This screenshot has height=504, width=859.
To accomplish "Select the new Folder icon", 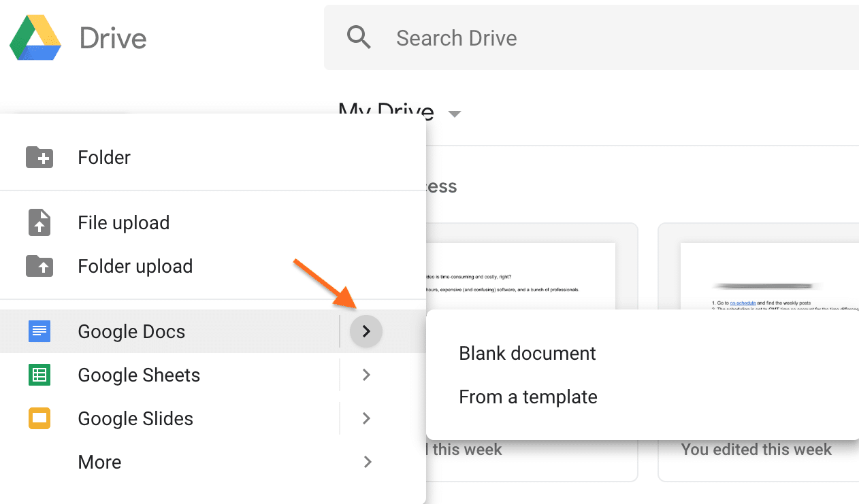I will click(x=39, y=157).
